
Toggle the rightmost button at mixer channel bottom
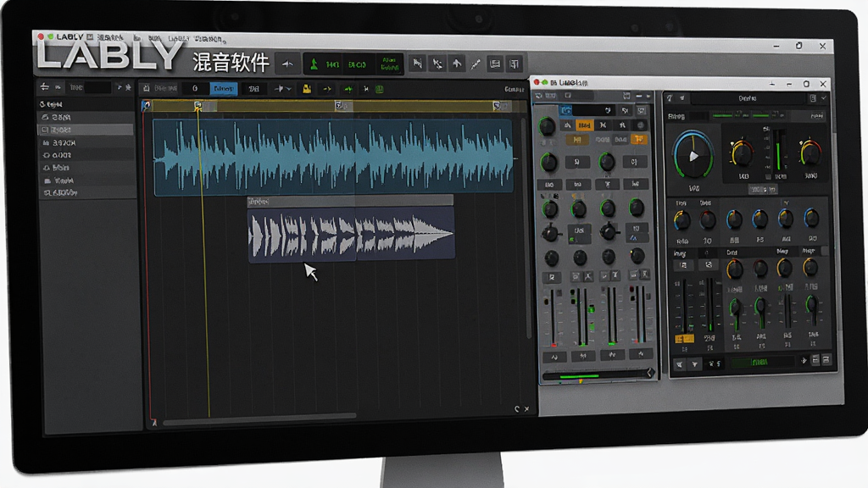tap(641, 355)
